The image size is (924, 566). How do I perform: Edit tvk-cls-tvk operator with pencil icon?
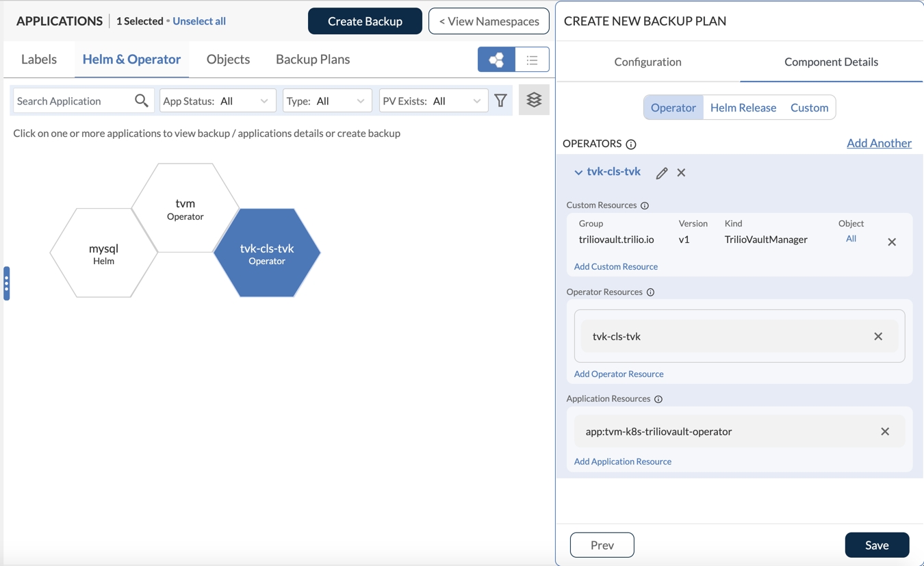661,173
